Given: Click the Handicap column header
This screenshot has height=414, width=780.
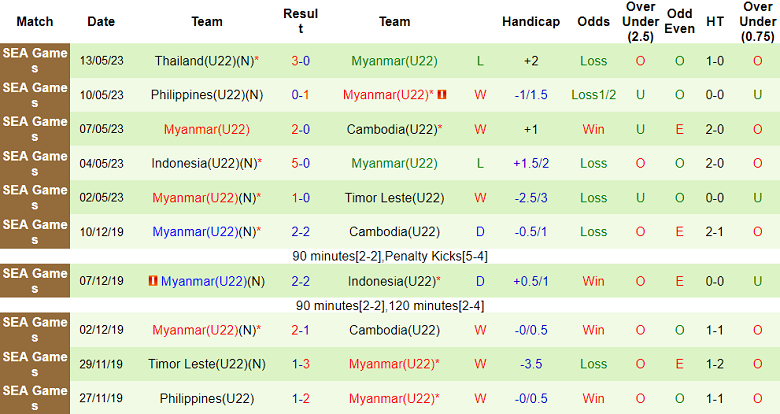Looking at the screenshot, I should point(531,21).
